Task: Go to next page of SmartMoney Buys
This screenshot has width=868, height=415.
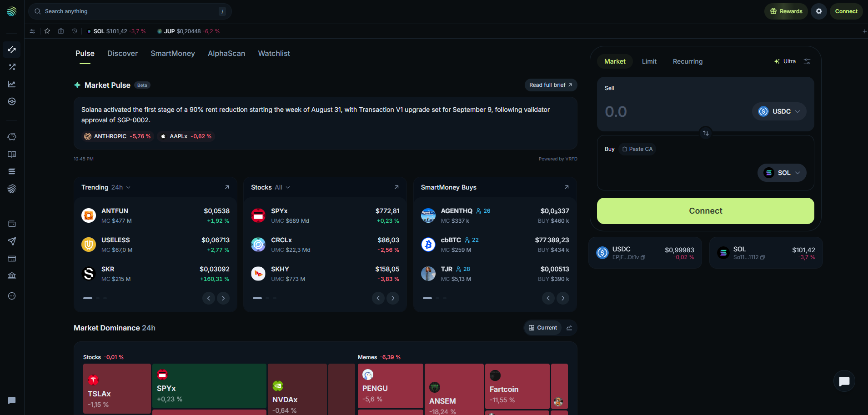Action: click(563, 298)
